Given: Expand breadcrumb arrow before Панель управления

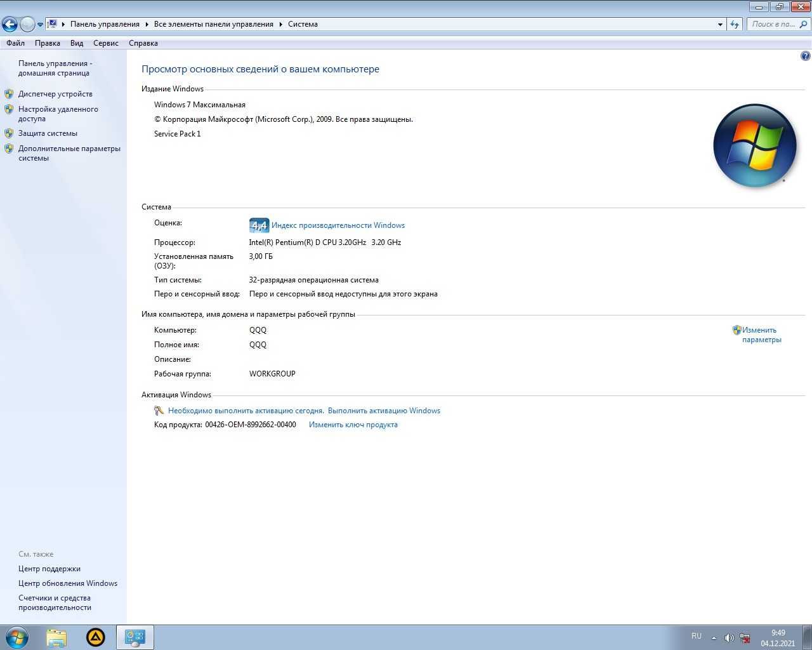Looking at the screenshot, I should pyautogui.click(x=63, y=24).
